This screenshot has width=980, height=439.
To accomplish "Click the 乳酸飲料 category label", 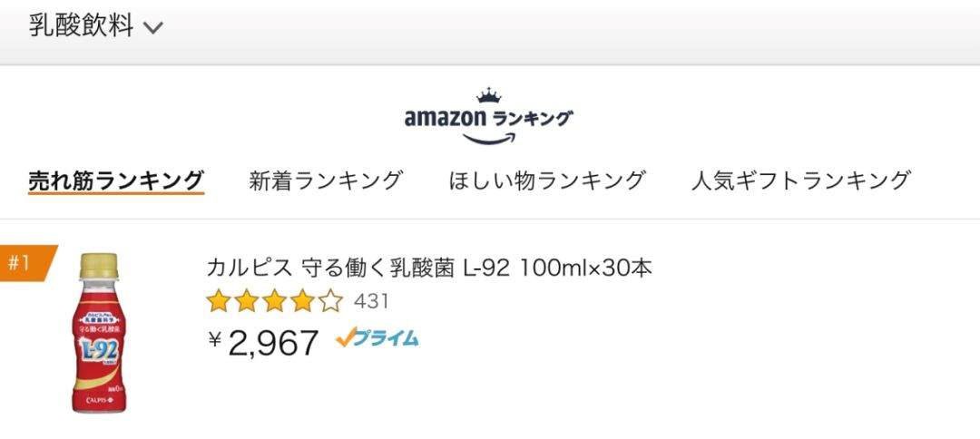I will (x=81, y=26).
